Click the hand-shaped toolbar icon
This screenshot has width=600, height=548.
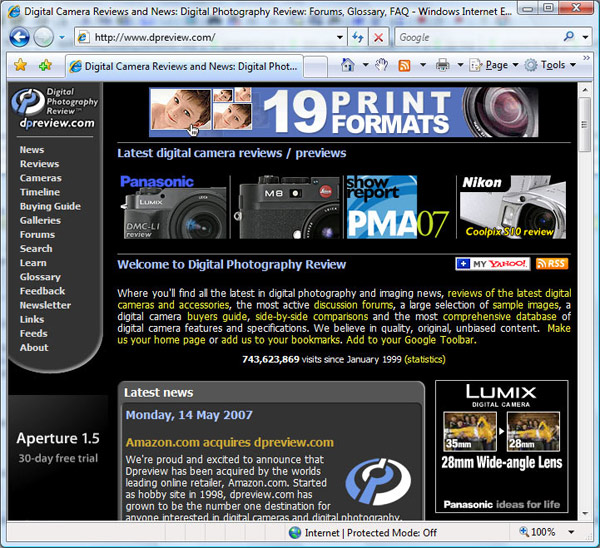(382, 65)
